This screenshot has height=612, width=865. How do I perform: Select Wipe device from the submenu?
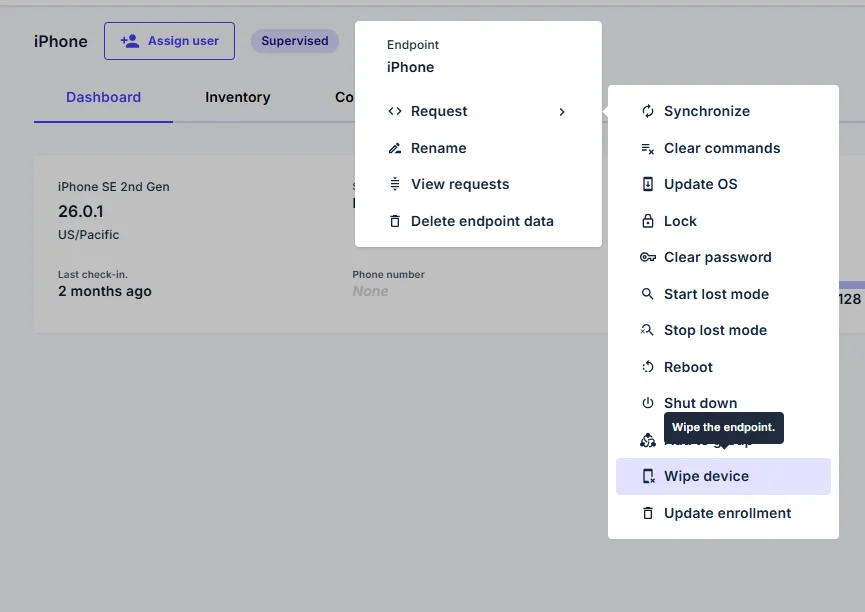pyautogui.click(x=706, y=476)
